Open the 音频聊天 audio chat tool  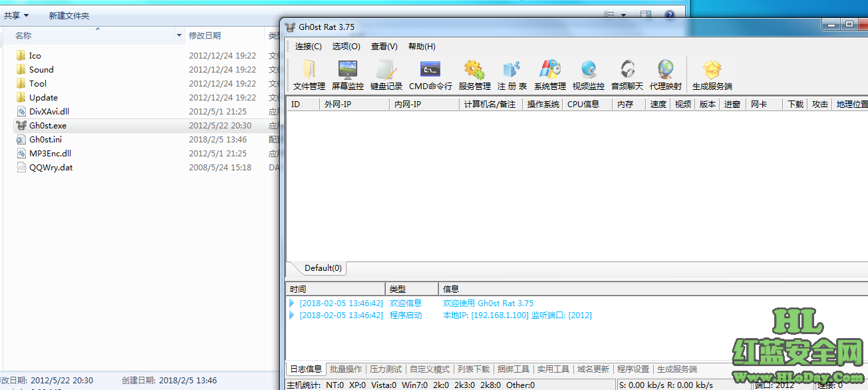627,75
